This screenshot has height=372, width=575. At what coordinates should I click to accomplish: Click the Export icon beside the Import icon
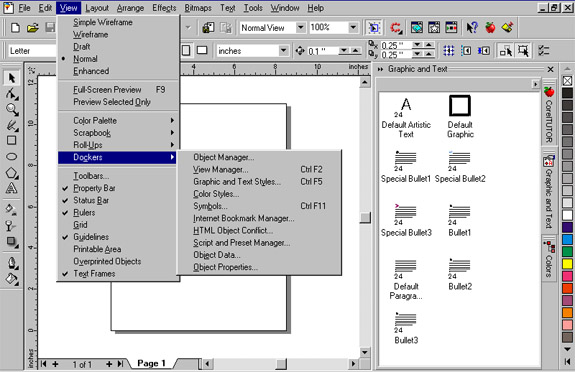point(226,28)
